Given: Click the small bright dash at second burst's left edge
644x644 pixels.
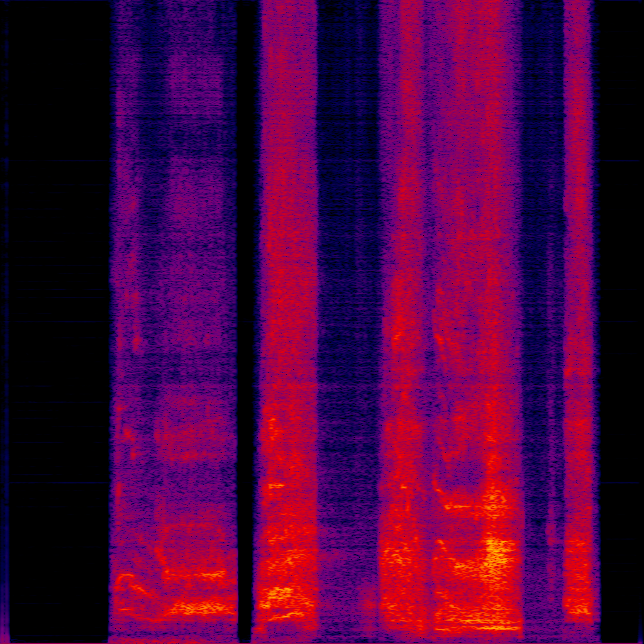Looking at the screenshot, I should 275,486.
